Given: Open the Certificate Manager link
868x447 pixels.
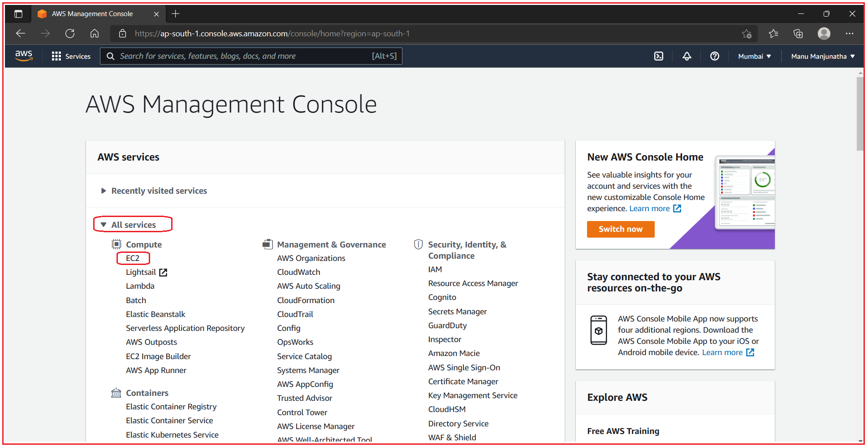Looking at the screenshot, I should (x=463, y=382).
